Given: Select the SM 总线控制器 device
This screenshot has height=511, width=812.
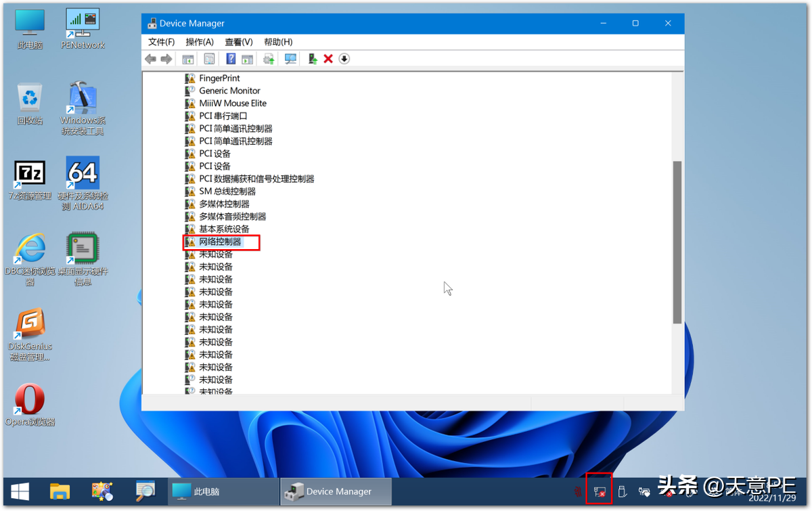Looking at the screenshot, I should point(227,192).
